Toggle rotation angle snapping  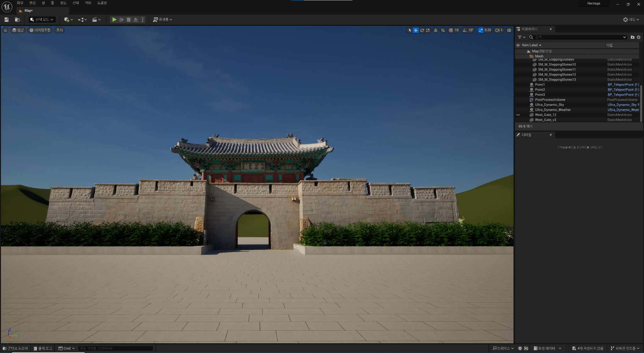coord(465,30)
